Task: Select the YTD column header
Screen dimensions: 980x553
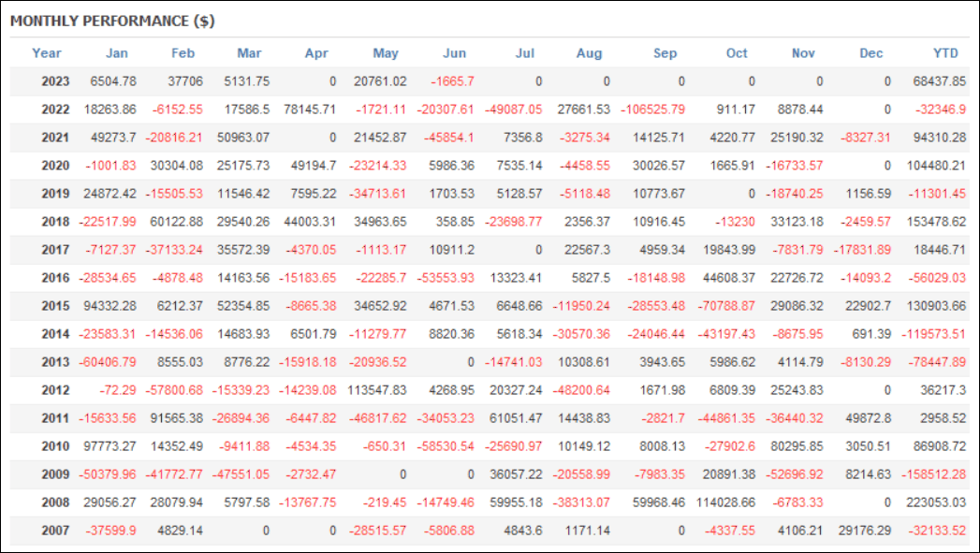Action: tap(945, 53)
